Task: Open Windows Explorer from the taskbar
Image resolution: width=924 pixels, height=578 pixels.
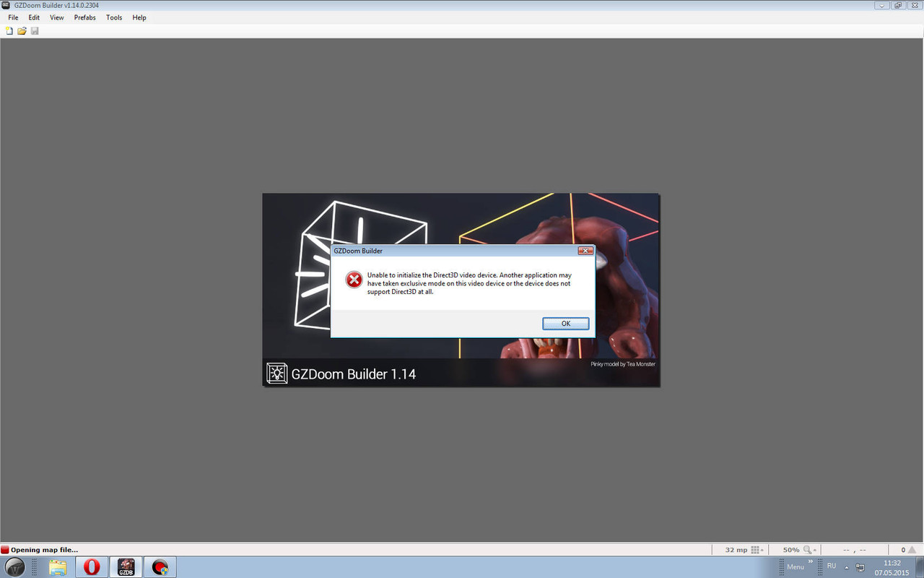Action: [58, 567]
